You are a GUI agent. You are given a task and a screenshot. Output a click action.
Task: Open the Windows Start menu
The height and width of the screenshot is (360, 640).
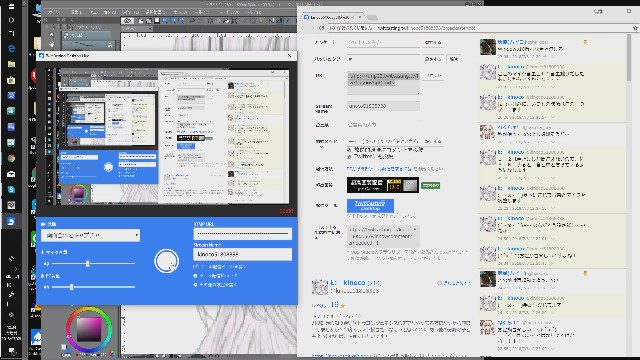click(x=11, y=7)
